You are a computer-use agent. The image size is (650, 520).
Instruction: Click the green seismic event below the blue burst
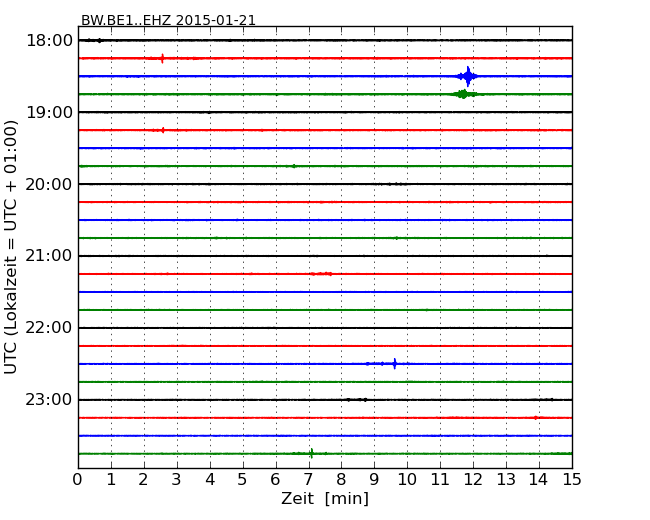(463, 94)
